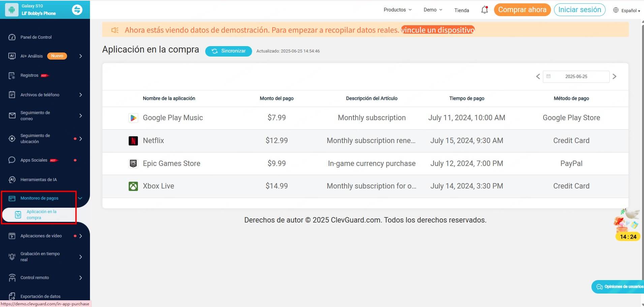This screenshot has height=307, width=644.
Task: Click the Aplicación en la compra cart icon
Action: click(x=18, y=214)
